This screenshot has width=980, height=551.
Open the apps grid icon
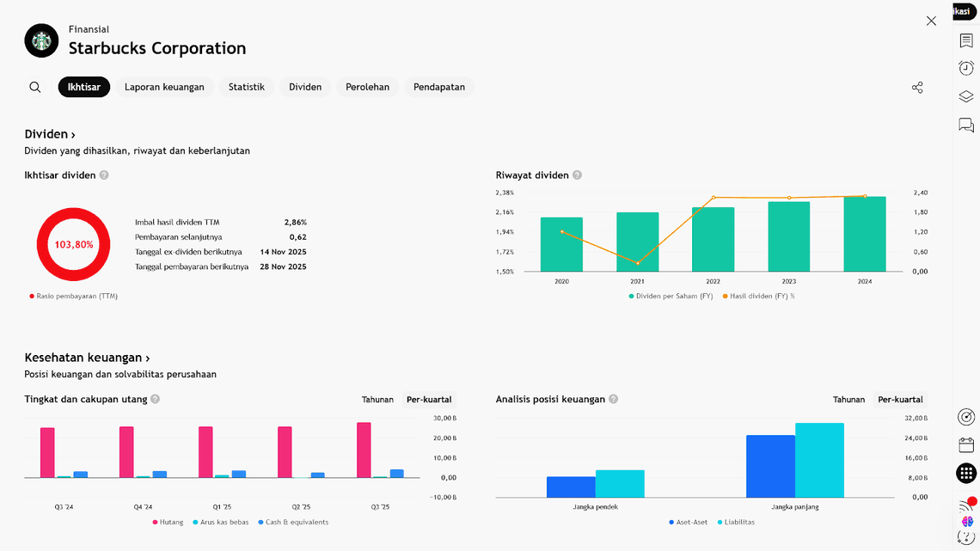[x=966, y=473]
